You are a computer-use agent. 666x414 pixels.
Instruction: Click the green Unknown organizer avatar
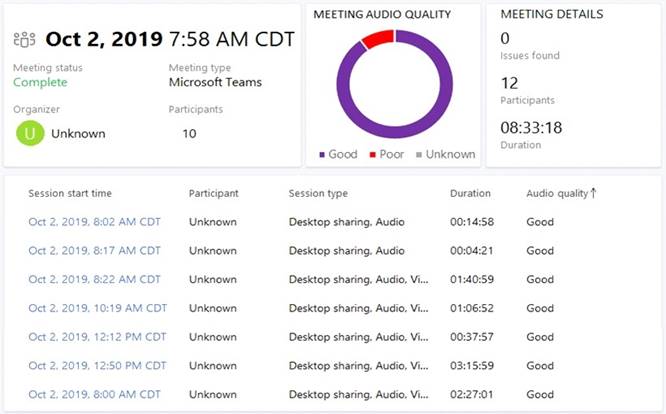(30, 133)
